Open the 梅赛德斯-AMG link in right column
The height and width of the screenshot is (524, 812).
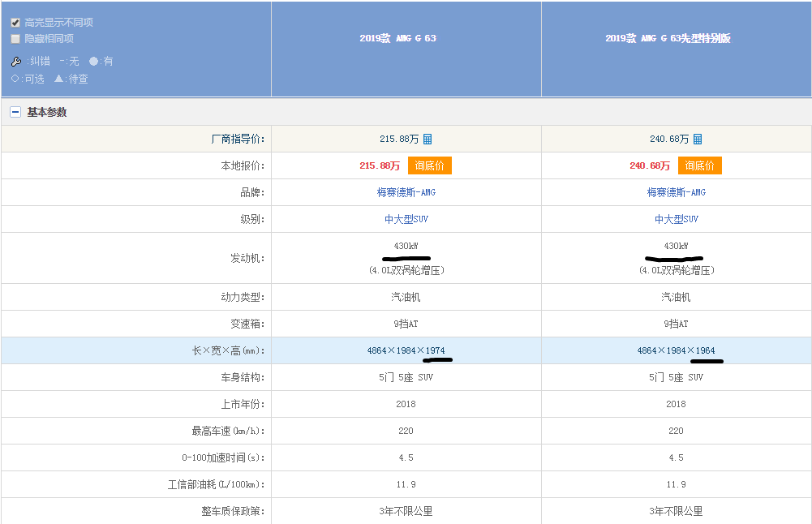coord(676,191)
